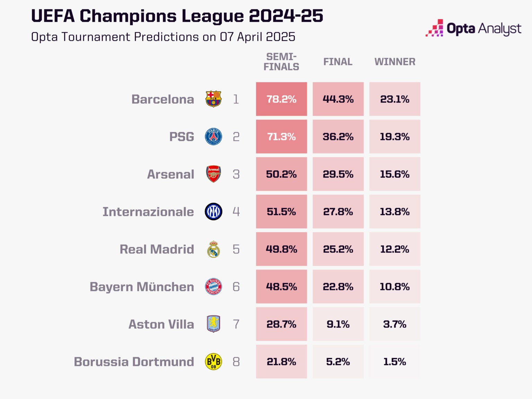
Task: Select the Internazionale team name
Action: point(148,212)
